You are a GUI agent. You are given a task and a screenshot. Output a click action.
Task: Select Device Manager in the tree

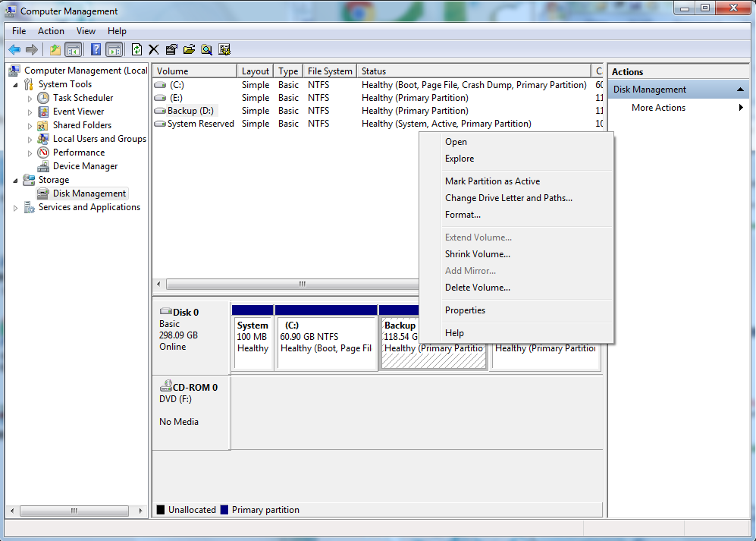[x=85, y=166]
